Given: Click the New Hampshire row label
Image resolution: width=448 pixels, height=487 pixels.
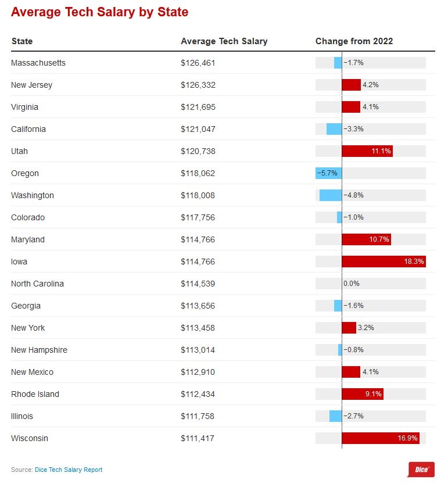Looking at the screenshot, I should pyautogui.click(x=39, y=350).
